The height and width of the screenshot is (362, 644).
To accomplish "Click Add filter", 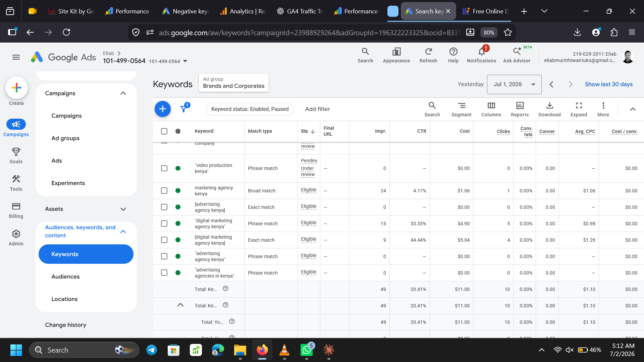I will pyautogui.click(x=318, y=109).
